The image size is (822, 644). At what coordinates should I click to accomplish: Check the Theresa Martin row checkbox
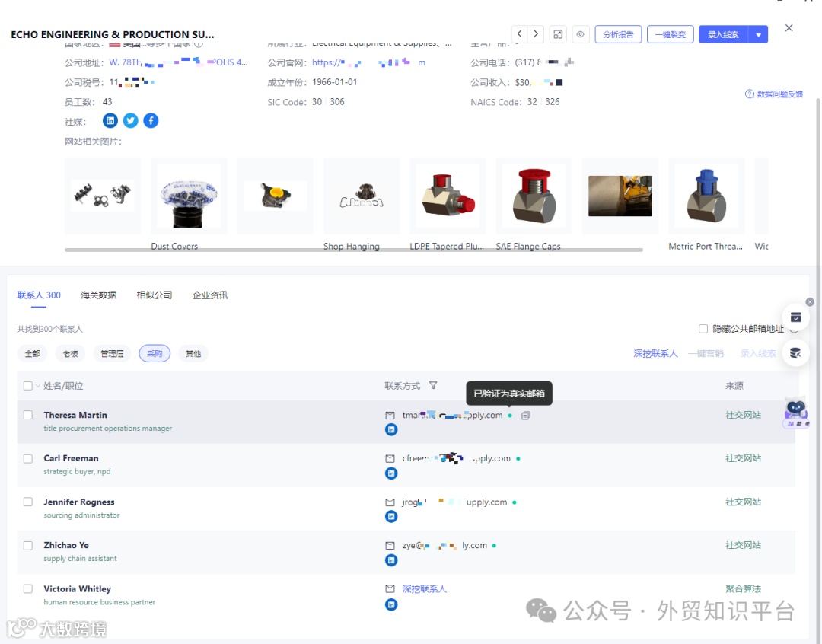(x=28, y=415)
